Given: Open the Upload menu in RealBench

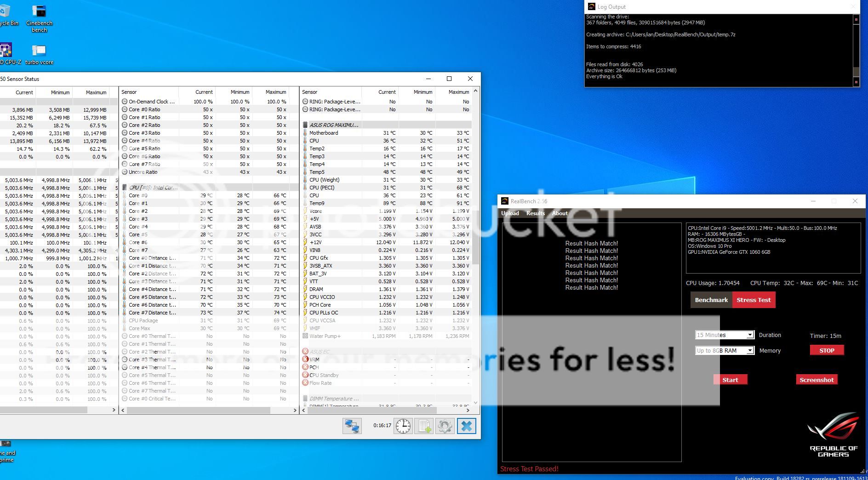Looking at the screenshot, I should click(x=510, y=213).
